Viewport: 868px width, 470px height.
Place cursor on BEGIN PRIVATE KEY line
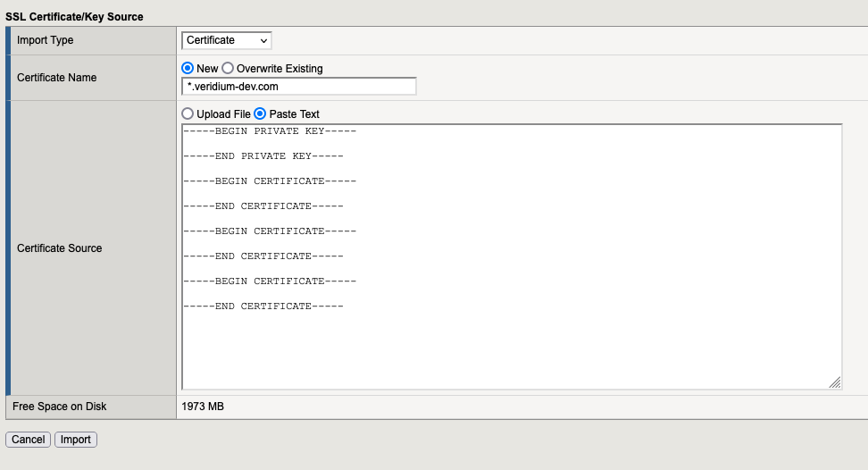point(269,131)
